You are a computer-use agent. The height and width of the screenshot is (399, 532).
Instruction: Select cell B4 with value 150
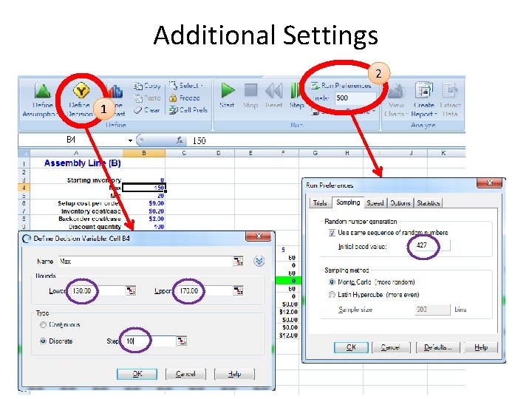(x=144, y=188)
